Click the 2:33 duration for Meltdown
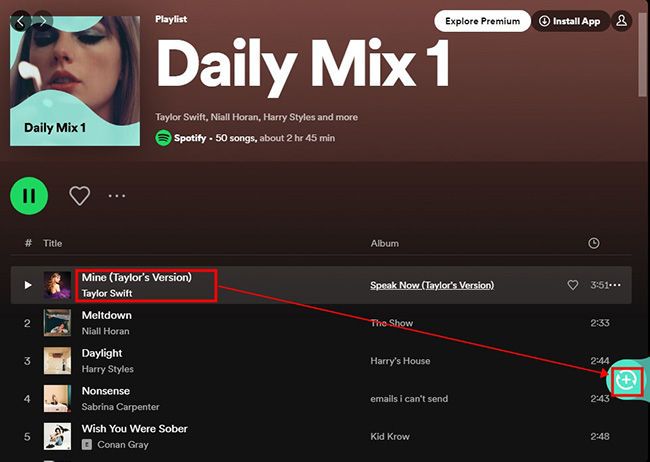 [600, 323]
